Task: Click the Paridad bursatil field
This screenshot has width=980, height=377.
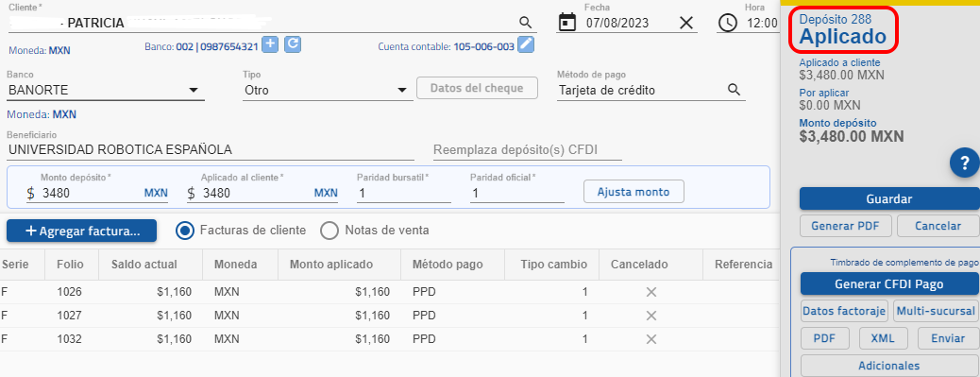Action: click(404, 193)
